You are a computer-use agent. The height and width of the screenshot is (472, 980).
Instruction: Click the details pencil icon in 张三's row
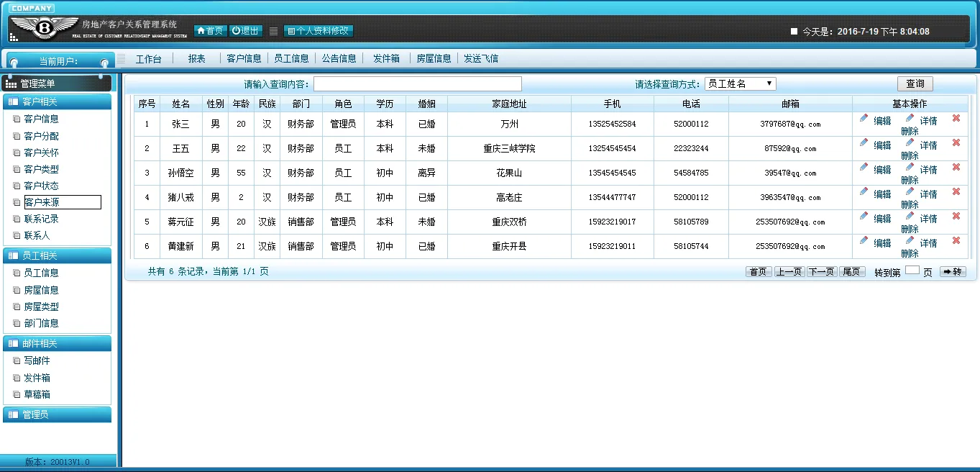tap(910, 119)
